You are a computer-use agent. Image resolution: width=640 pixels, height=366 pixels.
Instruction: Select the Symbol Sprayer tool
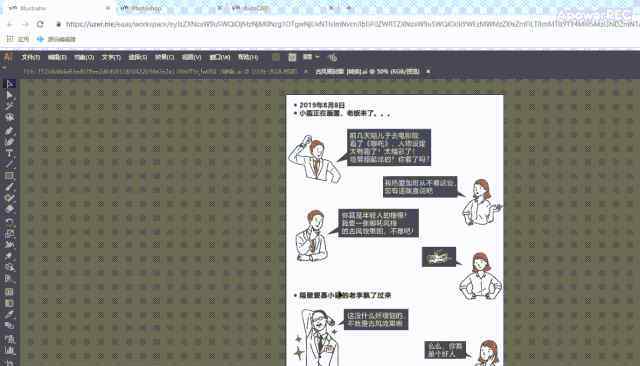10,339
